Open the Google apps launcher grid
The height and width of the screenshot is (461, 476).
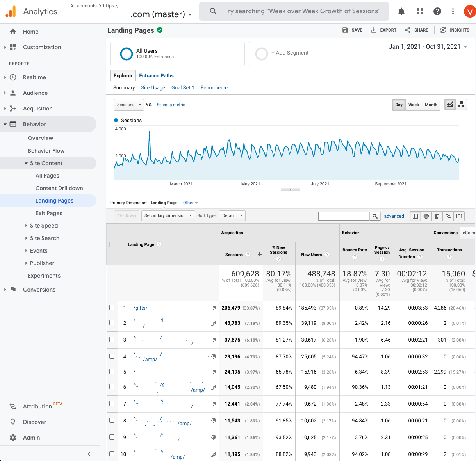[420, 11]
